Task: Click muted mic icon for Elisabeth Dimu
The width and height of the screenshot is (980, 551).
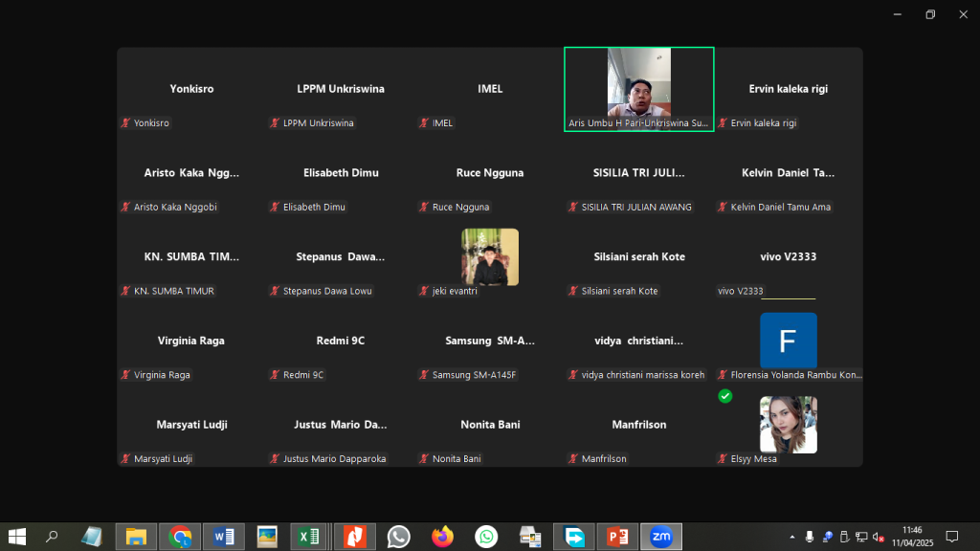Action: 275,207
